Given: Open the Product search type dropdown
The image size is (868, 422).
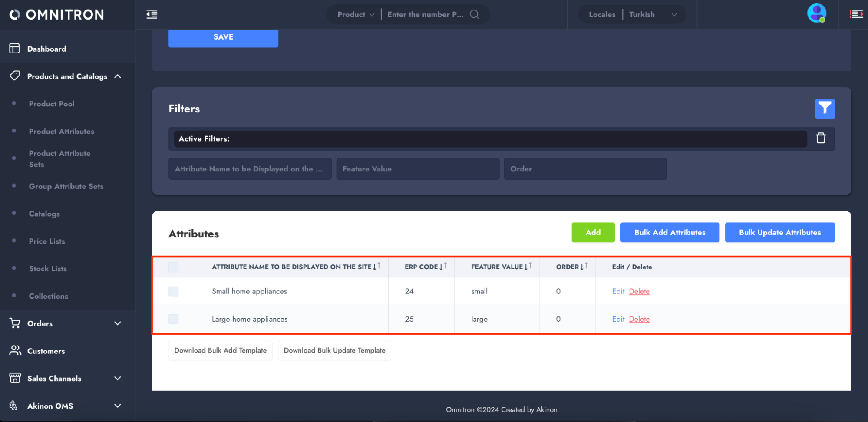Looking at the screenshot, I should [x=356, y=14].
